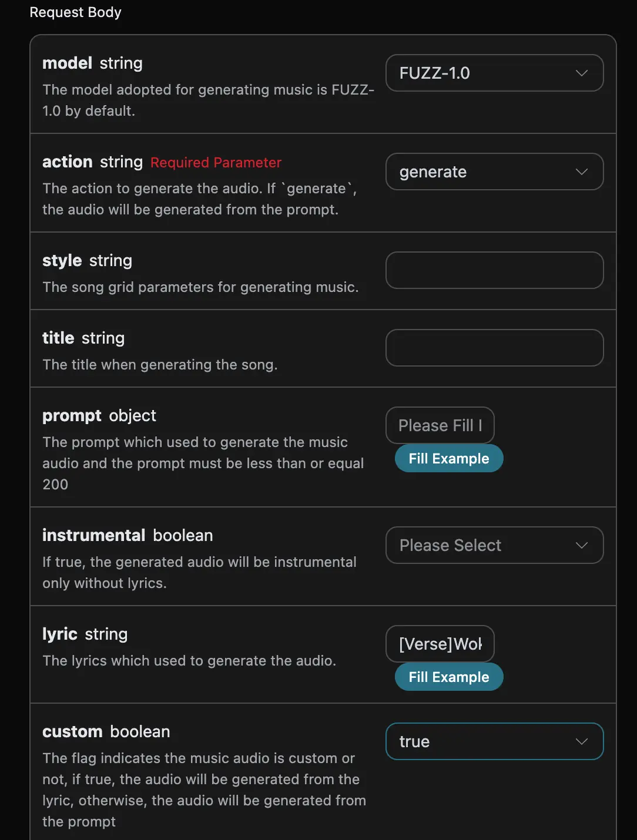The height and width of the screenshot is (840, 637).
Task: Click the lyric field containing [Verse]
Action: tap(440, 644)
